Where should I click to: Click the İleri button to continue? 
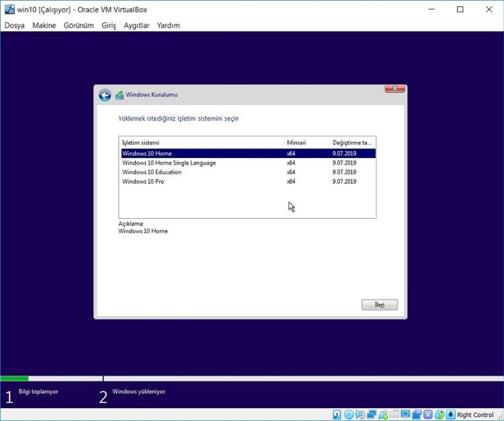[379, 305]
